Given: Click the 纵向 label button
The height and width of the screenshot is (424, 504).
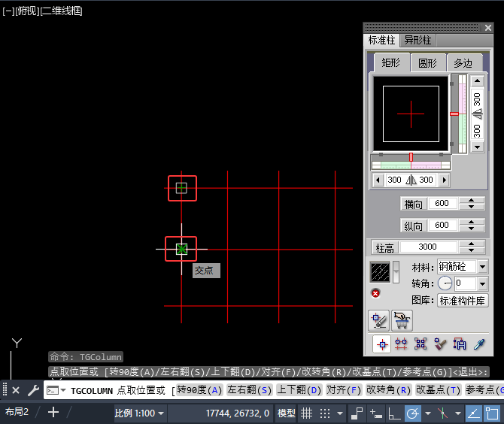Looking at the screenshot, I should (x=414, y=226).
